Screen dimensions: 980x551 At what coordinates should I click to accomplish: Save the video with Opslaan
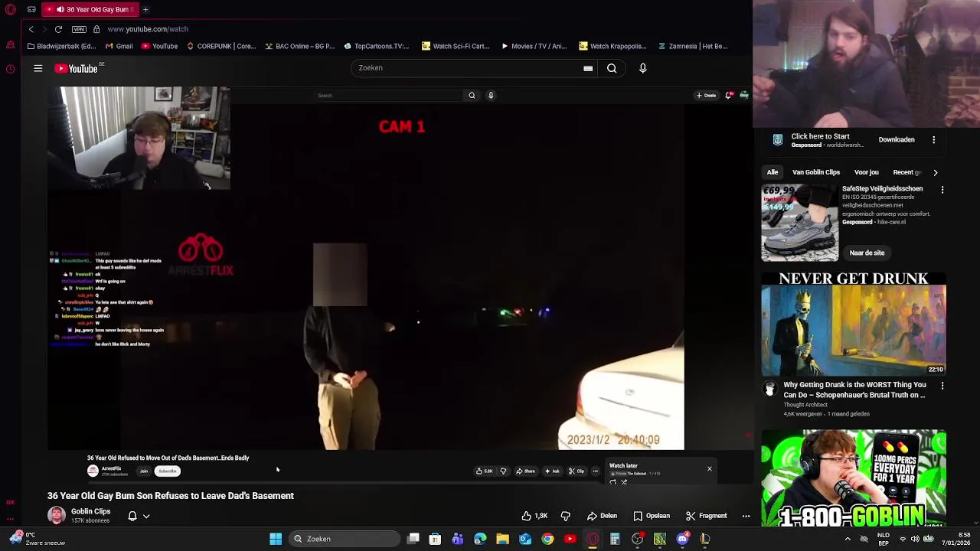coord(652,516)
